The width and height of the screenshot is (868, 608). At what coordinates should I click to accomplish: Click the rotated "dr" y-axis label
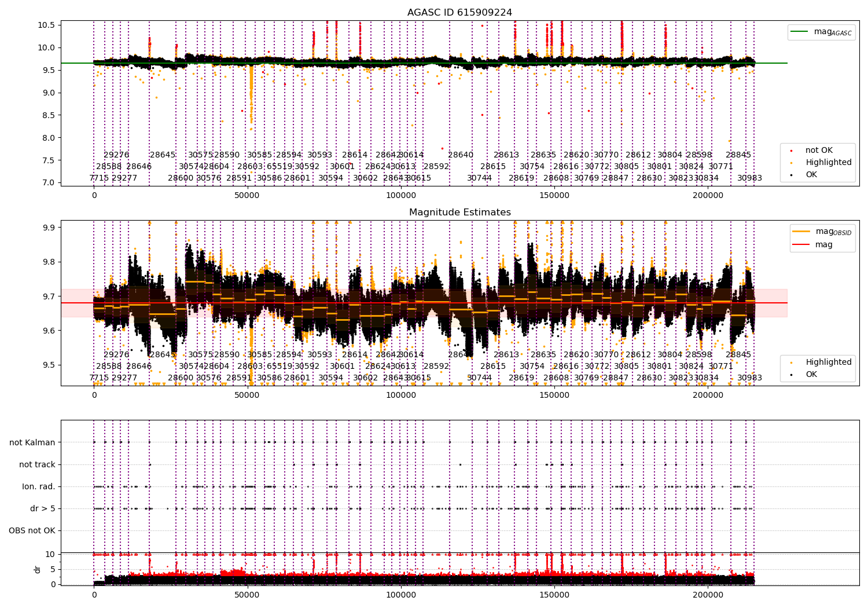pos(38,569)
